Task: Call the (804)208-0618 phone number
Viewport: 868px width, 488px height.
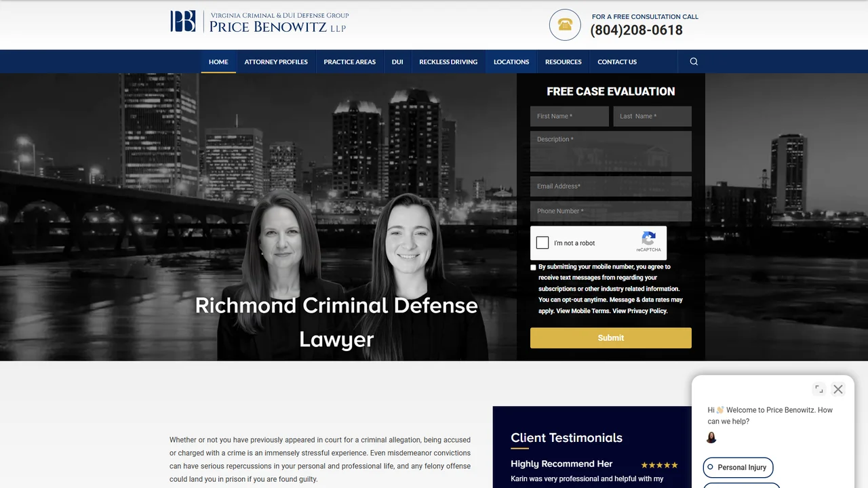Action: click(x=637, y=30)
